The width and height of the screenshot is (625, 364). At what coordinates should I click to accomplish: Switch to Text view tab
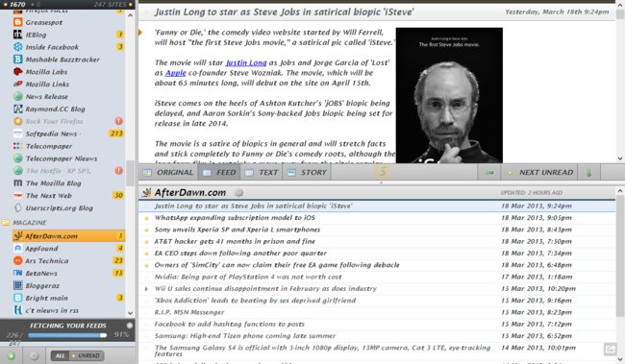coord(262,173)
